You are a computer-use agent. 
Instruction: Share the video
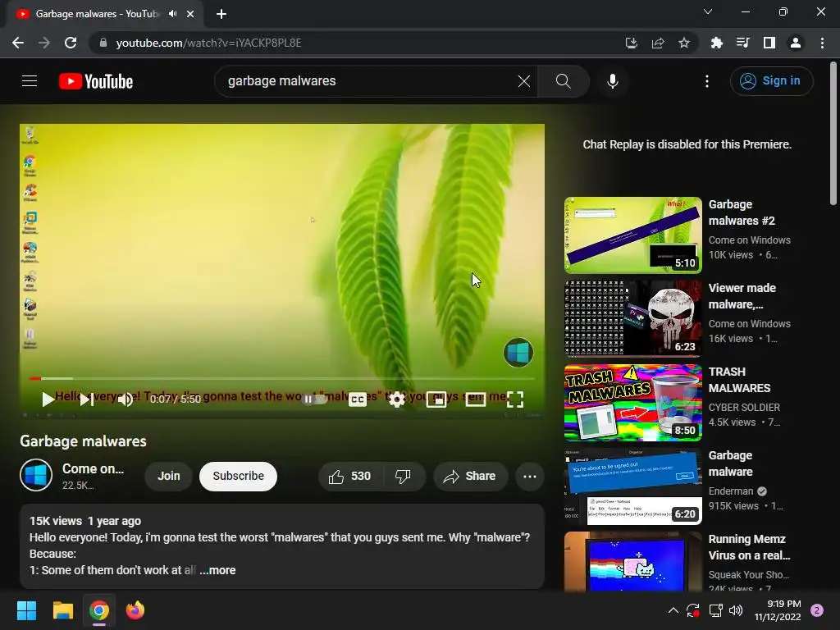point(470,477)
